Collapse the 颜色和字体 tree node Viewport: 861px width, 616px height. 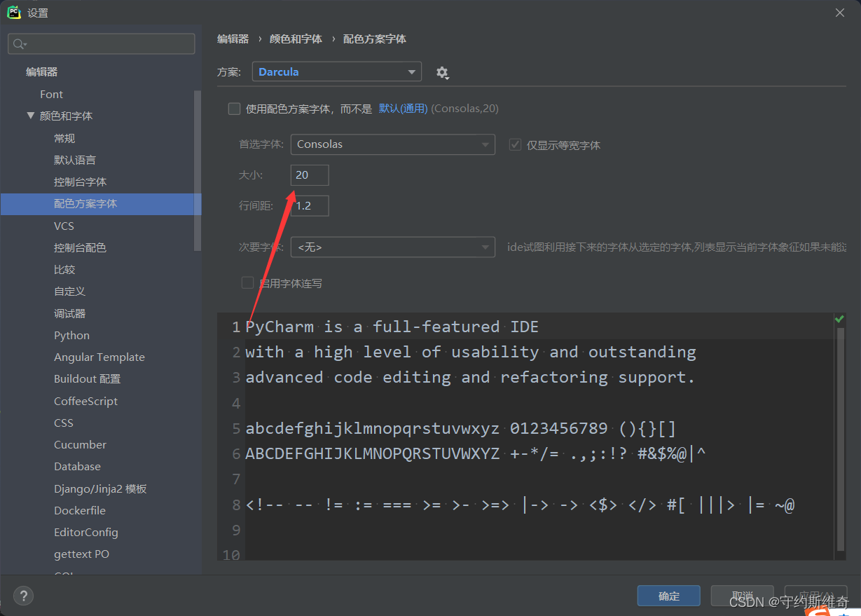pyautogui.click(x=31, y=116)
